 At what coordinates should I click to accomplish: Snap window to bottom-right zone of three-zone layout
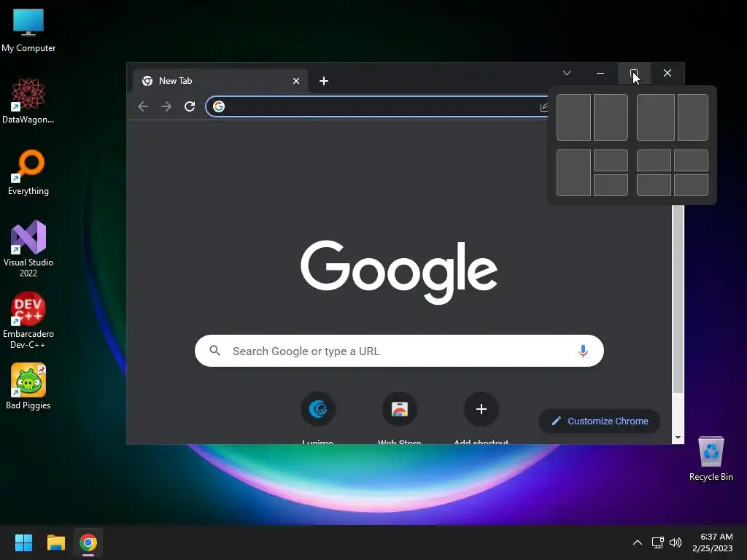coord(611,185)
